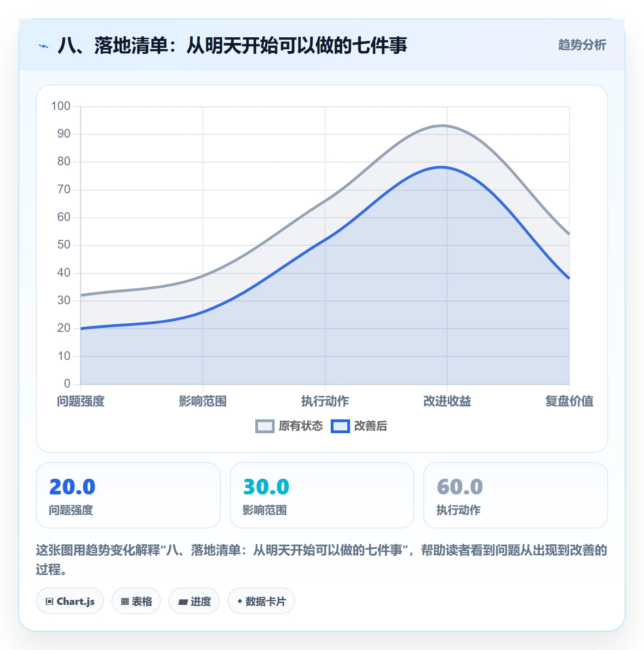The height and width of the screenshot is (650, 644).
Task: Click the 复盘价值 x-axis label
Action: point(569,401)
